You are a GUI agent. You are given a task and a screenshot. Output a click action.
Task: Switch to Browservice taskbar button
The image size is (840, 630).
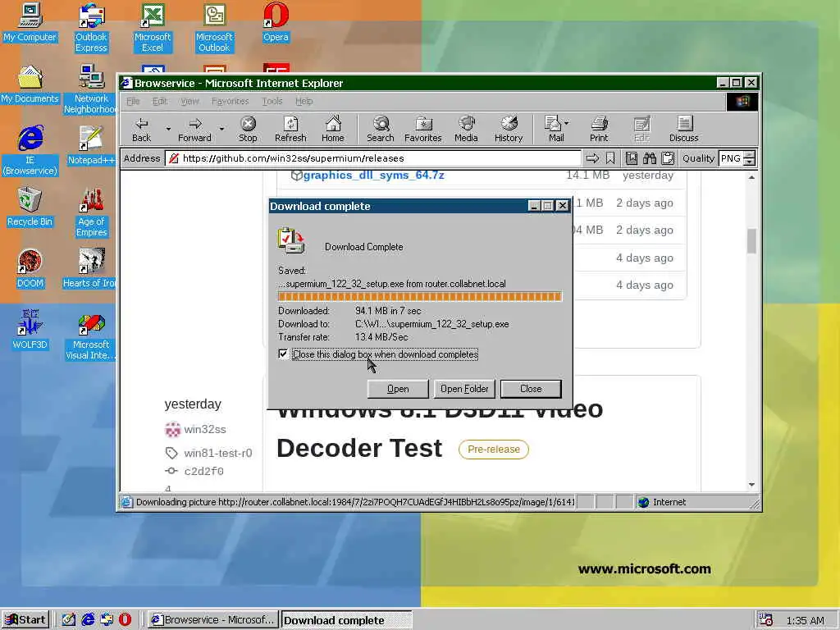[x=212, y=620]
